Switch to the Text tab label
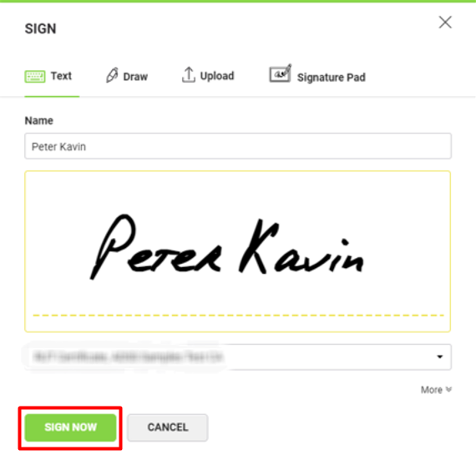Image resolution: width=476 pixels, height=460 pixels. [61, 76]
